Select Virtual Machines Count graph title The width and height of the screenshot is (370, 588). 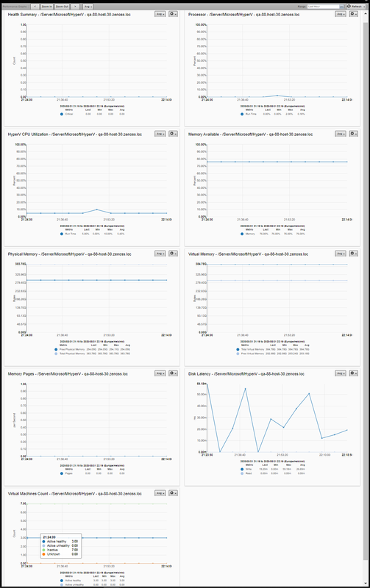75,493
